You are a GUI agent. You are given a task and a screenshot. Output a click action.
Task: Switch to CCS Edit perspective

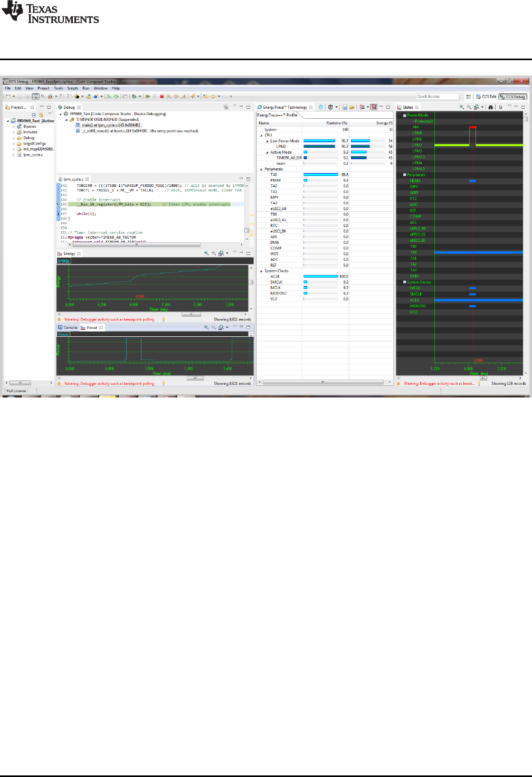click(487, 97)
